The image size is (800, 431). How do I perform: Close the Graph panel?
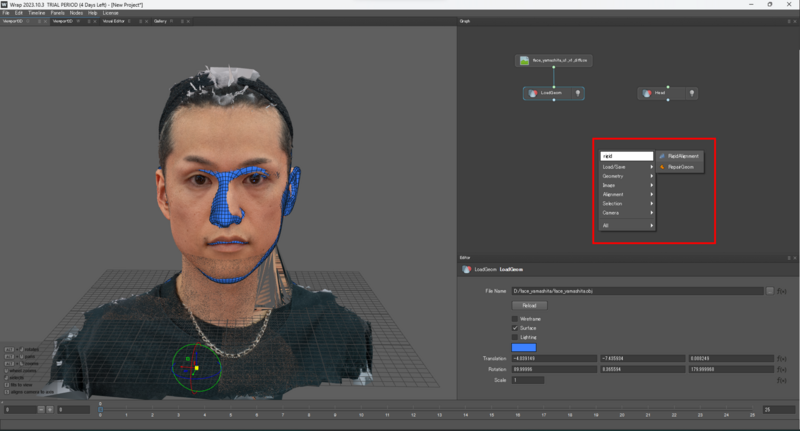[x=795, y=21]
